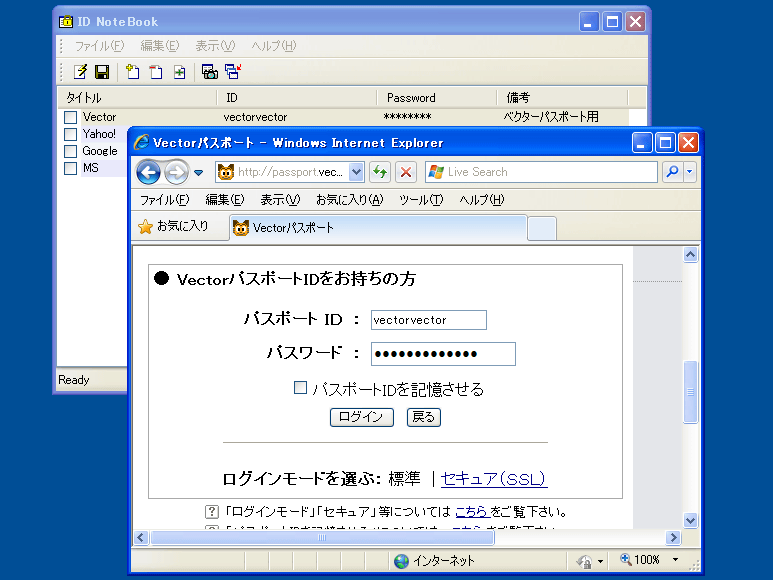This screenshot has width=773, height=580.
Task: Open a new blank tab in IE
Action: (x=542, y=229)
